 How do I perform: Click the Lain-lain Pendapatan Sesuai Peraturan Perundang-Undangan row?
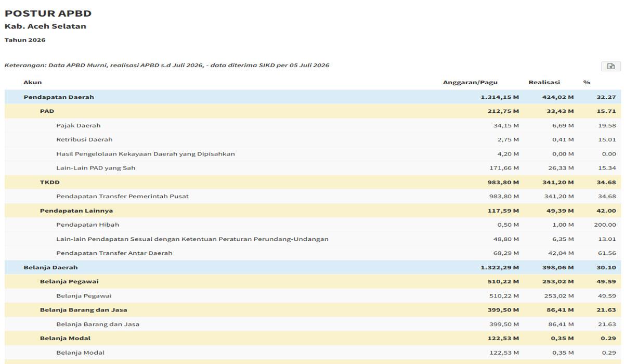click(313, 239)
